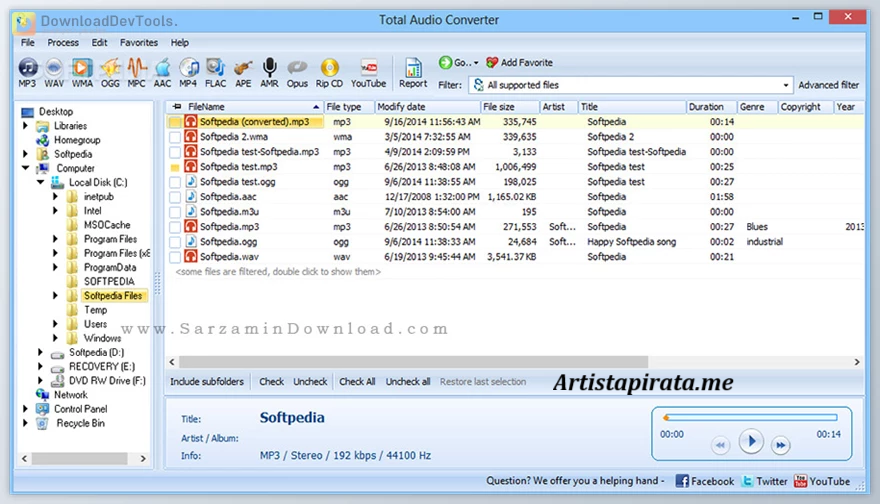Check the box for Softpedia.m3u
This screenshot has height=504, width=880.
point(175,212)
